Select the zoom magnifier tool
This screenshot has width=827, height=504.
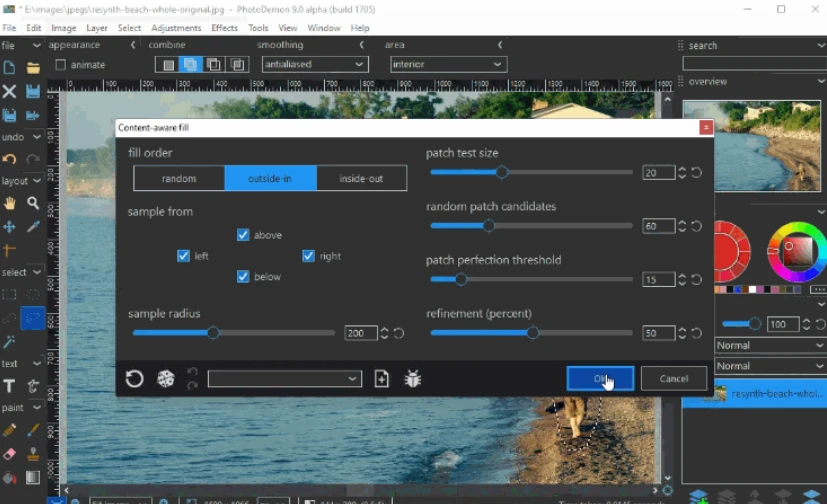click(x=33, y=203)
